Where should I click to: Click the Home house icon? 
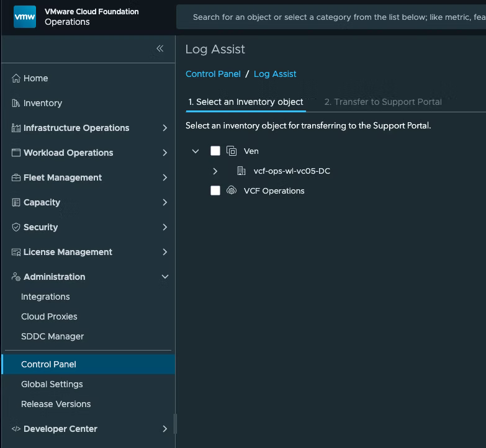(x=16, y=78)
